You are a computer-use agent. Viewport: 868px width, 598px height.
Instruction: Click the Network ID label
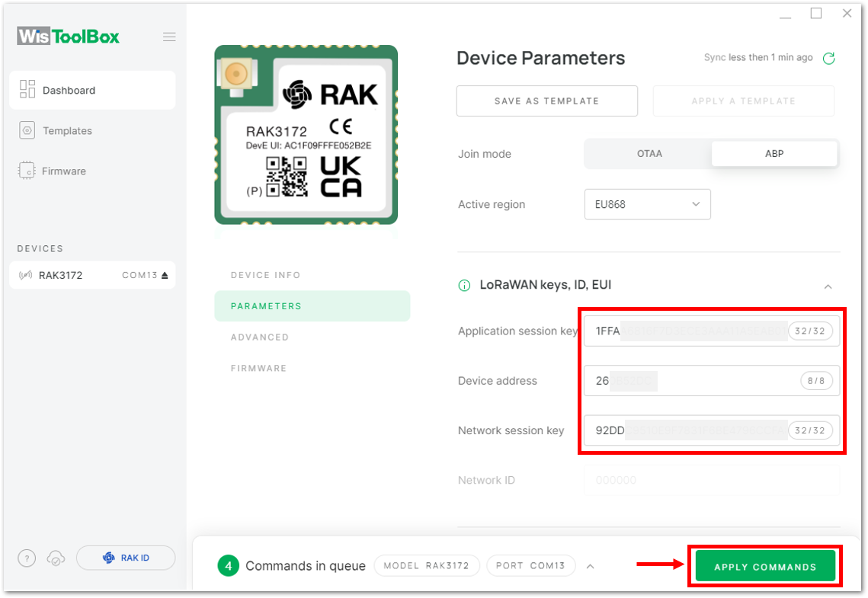coord(487,480)
